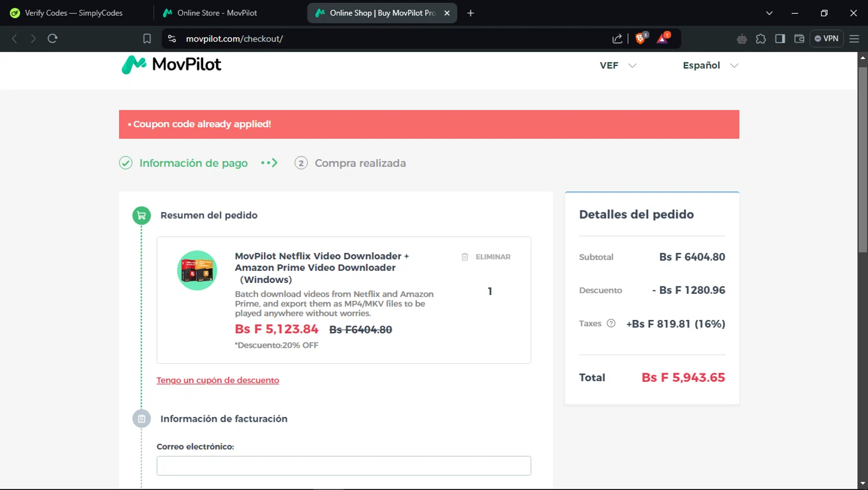868x490 pixels.
Task: Click the taxes amount +Bs F 819.81 (16%)
Action: [676, 324]
